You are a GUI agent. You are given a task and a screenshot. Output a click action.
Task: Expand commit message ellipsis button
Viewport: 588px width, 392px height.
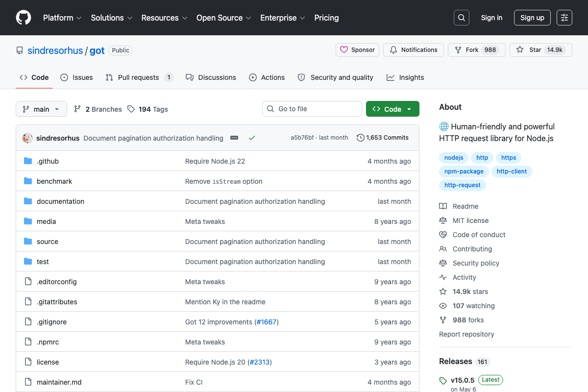234,138
